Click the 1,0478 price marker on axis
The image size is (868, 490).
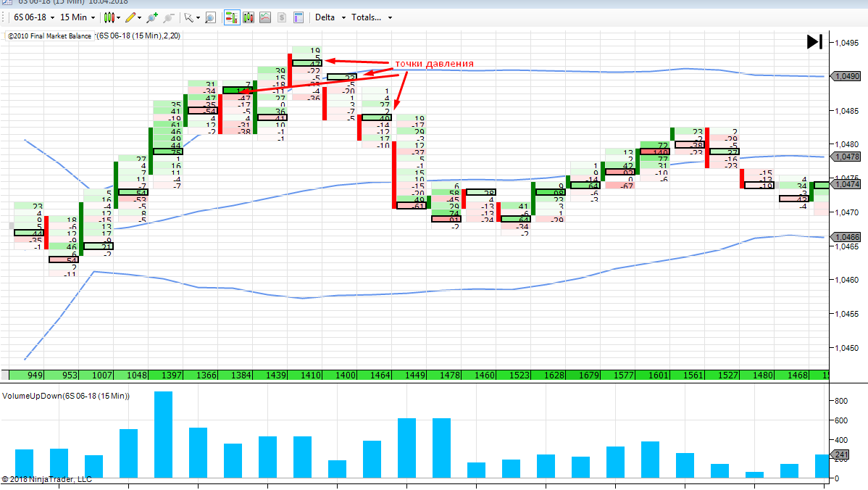point(846,157)
